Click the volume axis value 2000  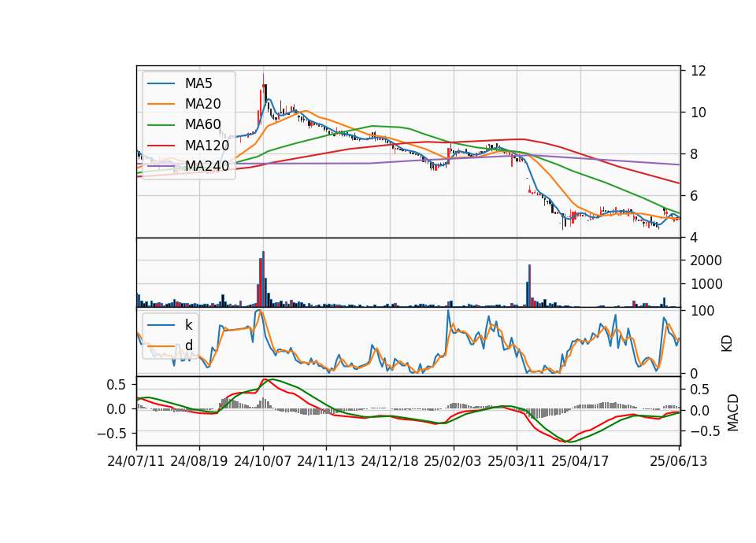pyautogui.click(x=706, y=260)
